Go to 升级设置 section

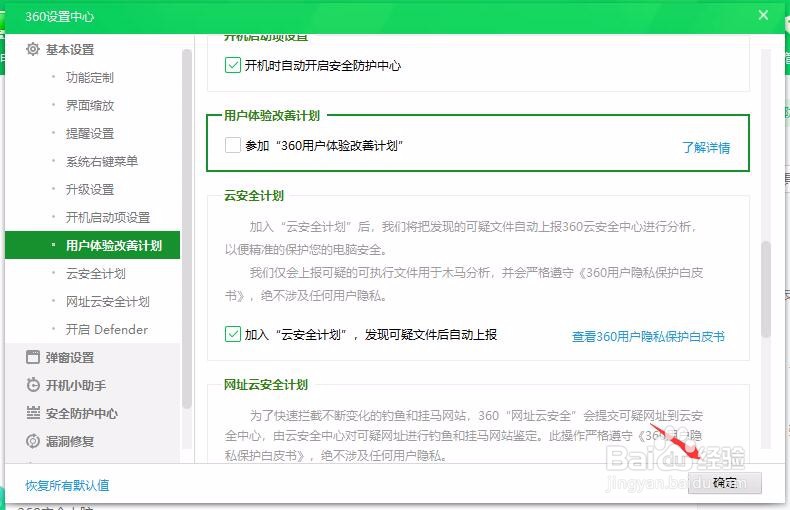point(92,189)
